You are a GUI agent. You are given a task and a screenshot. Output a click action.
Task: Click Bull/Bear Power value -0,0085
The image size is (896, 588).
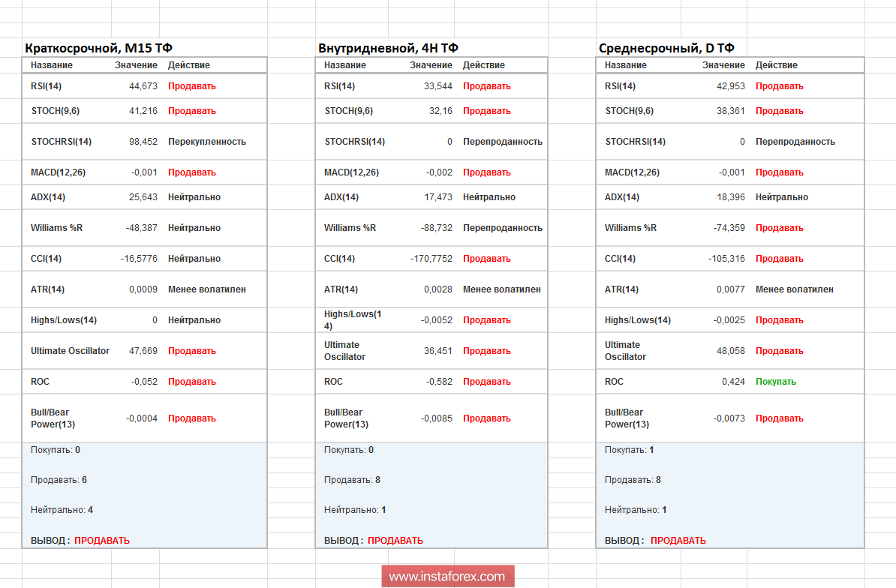(x=436, y=418)
